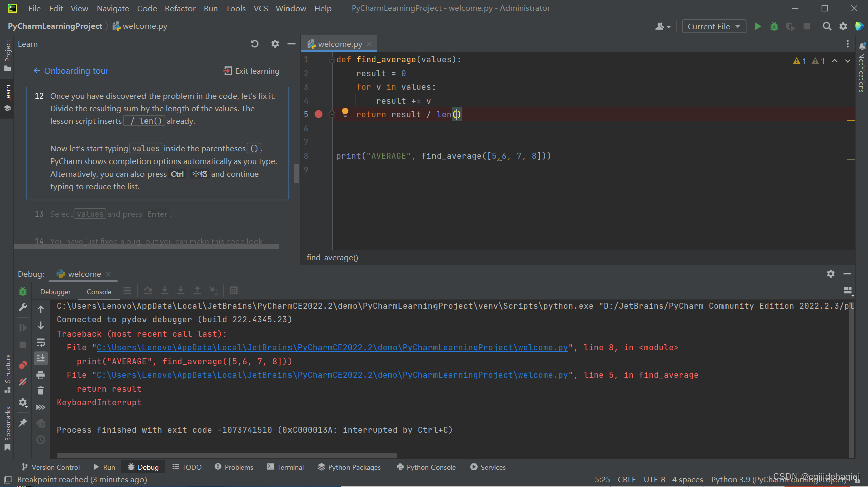Open Debug panel settings gear

coord(831,274)
